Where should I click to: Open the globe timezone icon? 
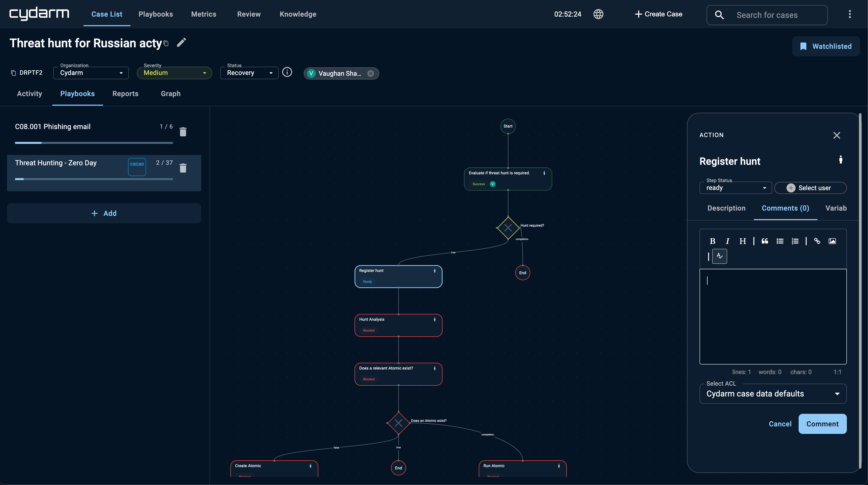point(598,14)
